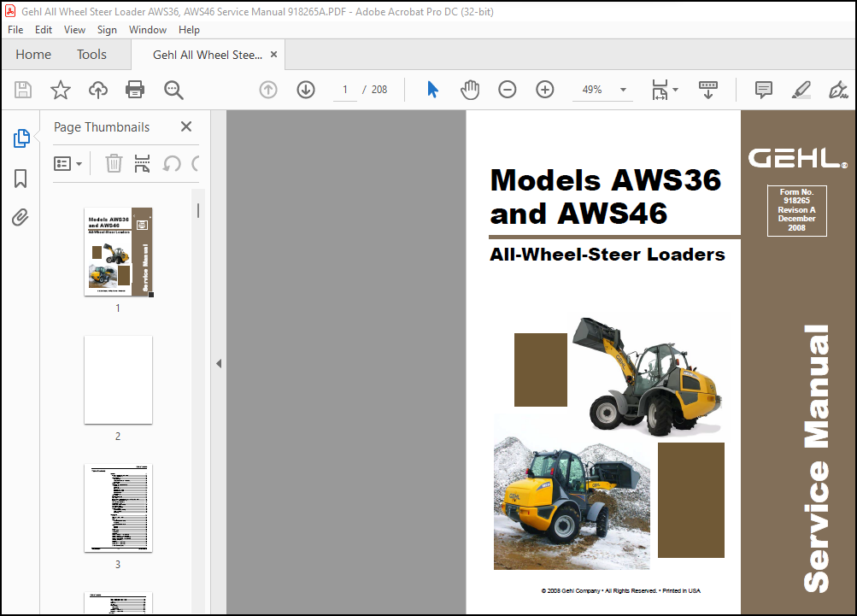Click the page number input field
The width and height of the screenshot is (857, 616).
345,90
